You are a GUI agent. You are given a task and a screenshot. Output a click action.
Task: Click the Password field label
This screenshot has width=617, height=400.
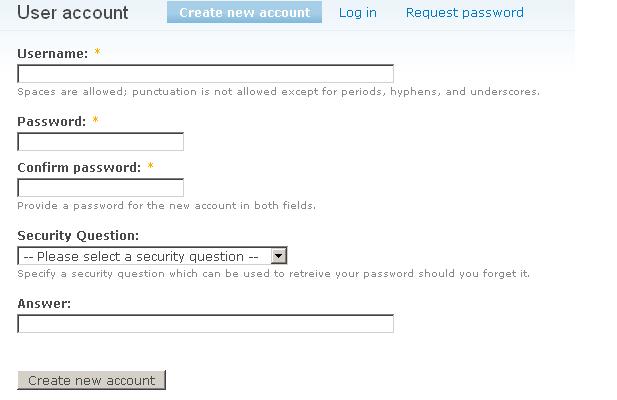click(x=51, y=121)
